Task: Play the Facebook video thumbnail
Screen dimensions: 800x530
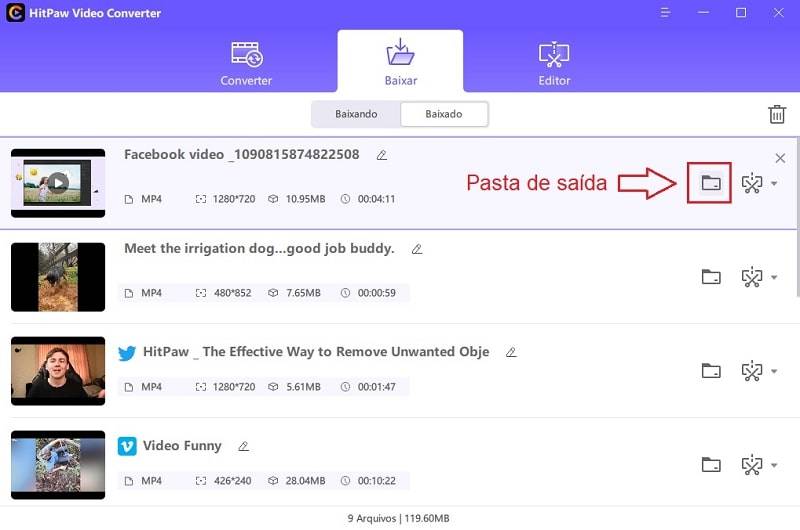Action: [58, 183]
